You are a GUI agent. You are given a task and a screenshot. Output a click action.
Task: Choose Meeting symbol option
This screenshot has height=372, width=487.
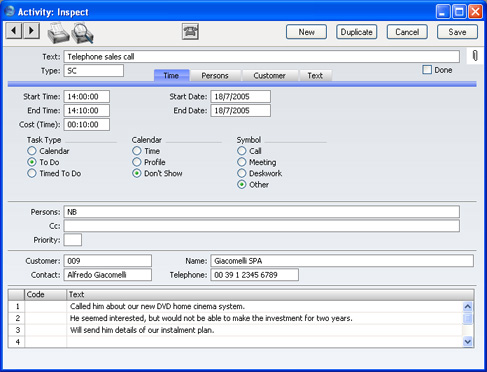(x=242, y=162)
